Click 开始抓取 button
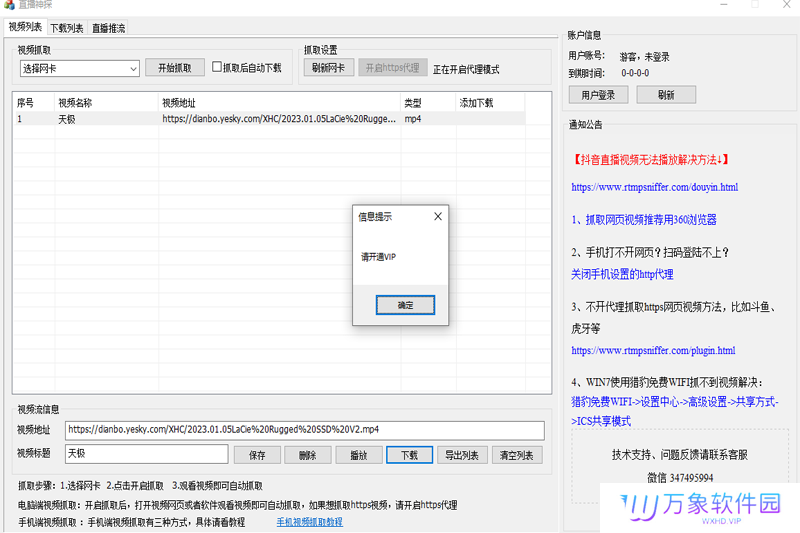Screen dimensions: 800x533 174,68
